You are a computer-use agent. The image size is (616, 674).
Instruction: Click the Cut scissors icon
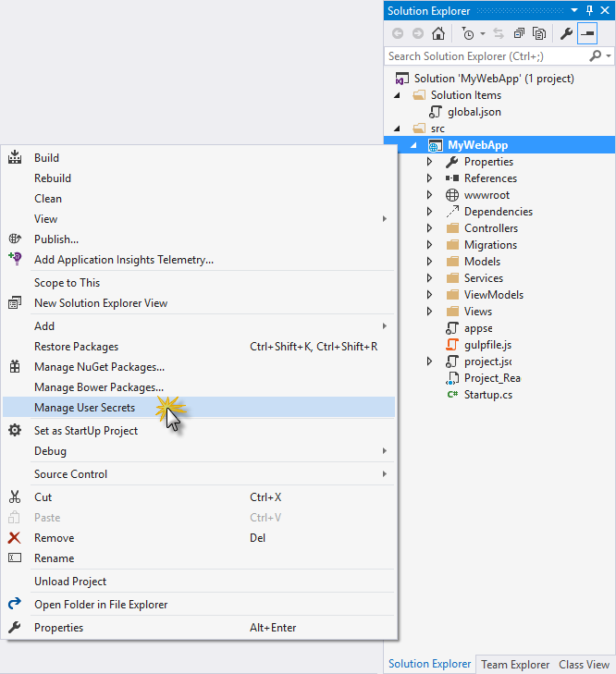click(15, 496)
